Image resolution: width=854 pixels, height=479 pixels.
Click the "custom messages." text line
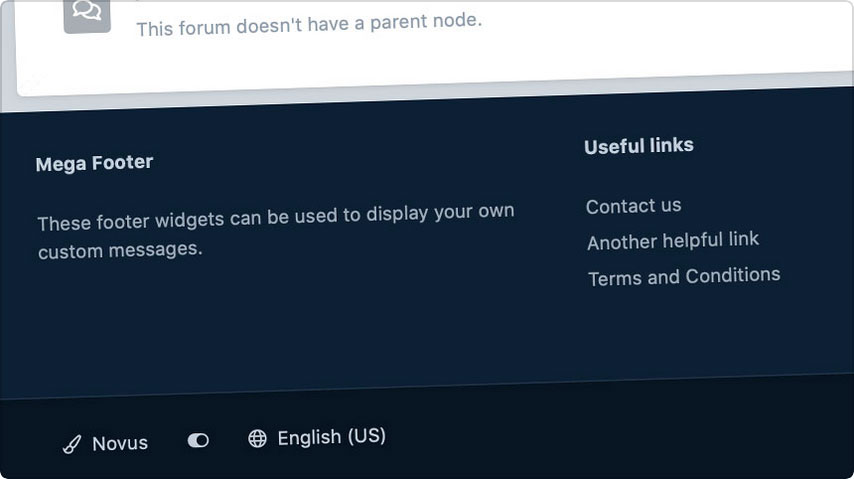[x=120, y=250]
